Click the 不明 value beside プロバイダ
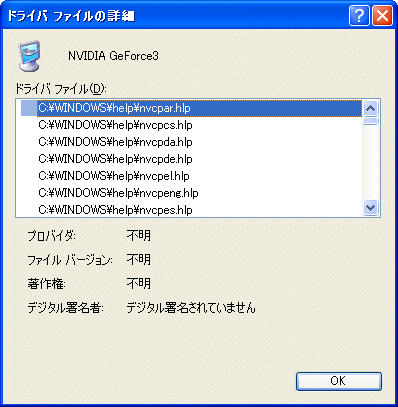This screenshot has height=407, width=398. (139, 236)
